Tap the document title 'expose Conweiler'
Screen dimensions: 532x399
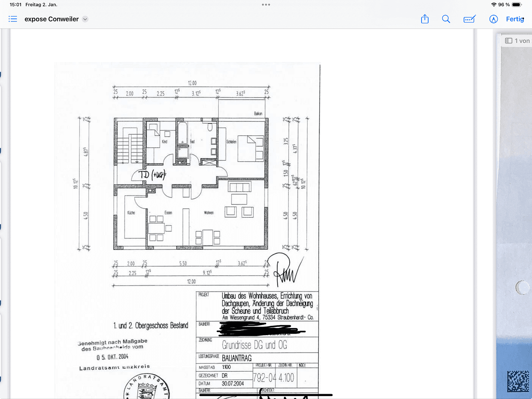tap(51, 19)
